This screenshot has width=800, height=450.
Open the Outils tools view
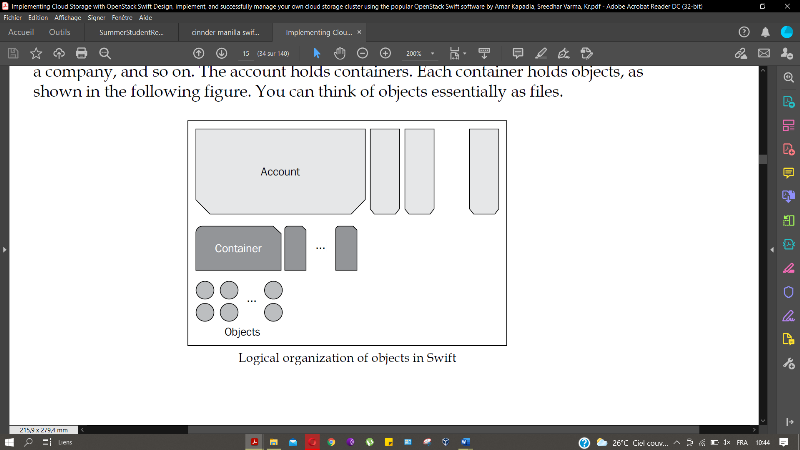coord(59,32)
